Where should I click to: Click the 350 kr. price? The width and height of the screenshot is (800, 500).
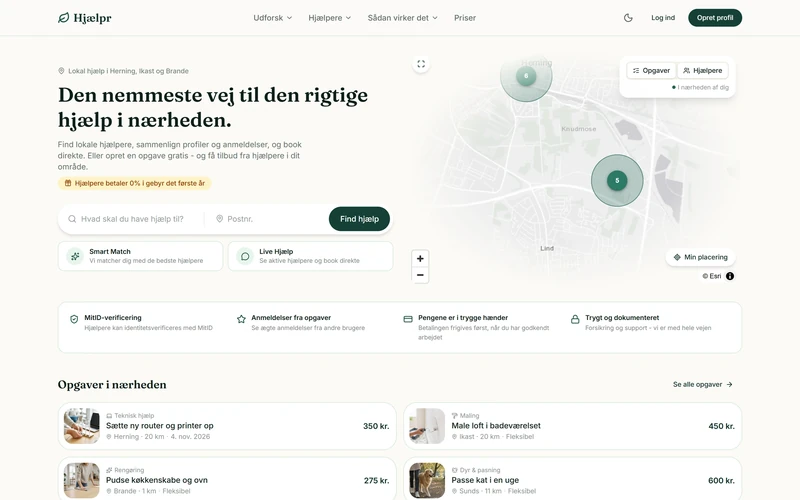376,426
